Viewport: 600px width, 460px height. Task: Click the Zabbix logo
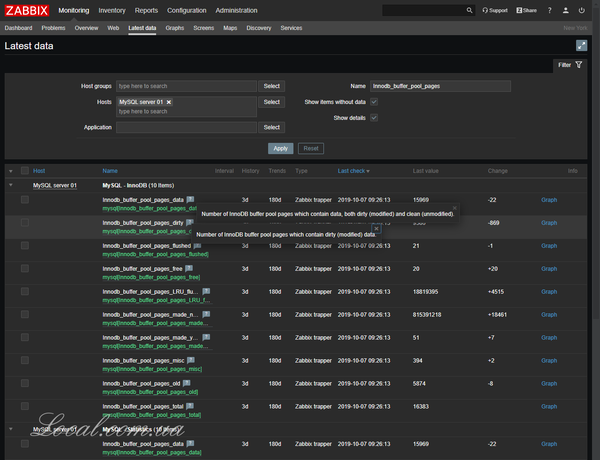tap(27, 10)
